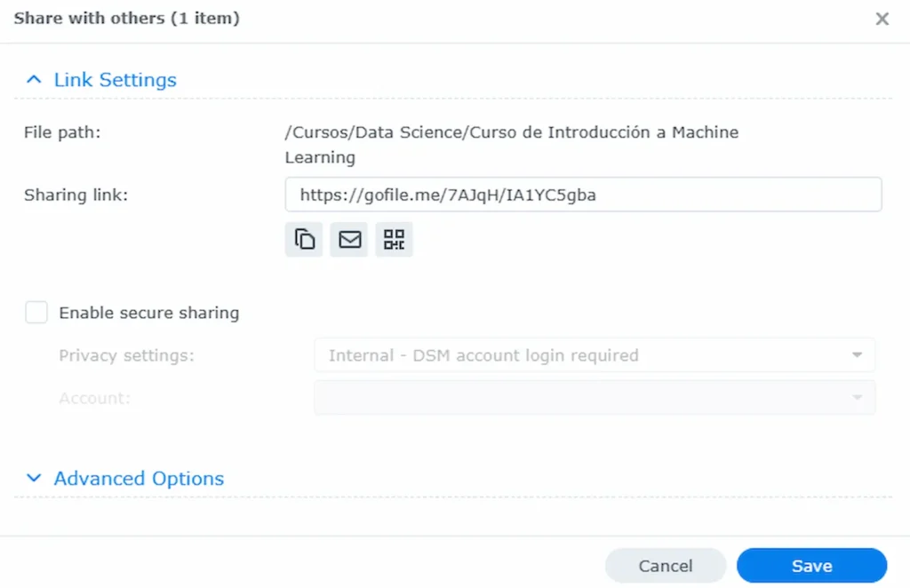Click the Account field's dropdown arrow
This screenshot has width=910, height=588.
(857, 398)
